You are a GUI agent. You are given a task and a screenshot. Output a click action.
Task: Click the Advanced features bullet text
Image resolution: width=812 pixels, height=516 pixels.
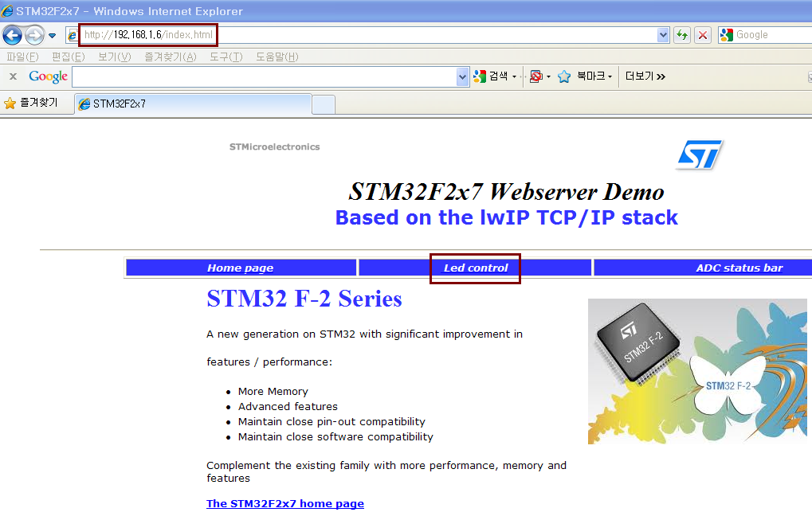[288, 406]
